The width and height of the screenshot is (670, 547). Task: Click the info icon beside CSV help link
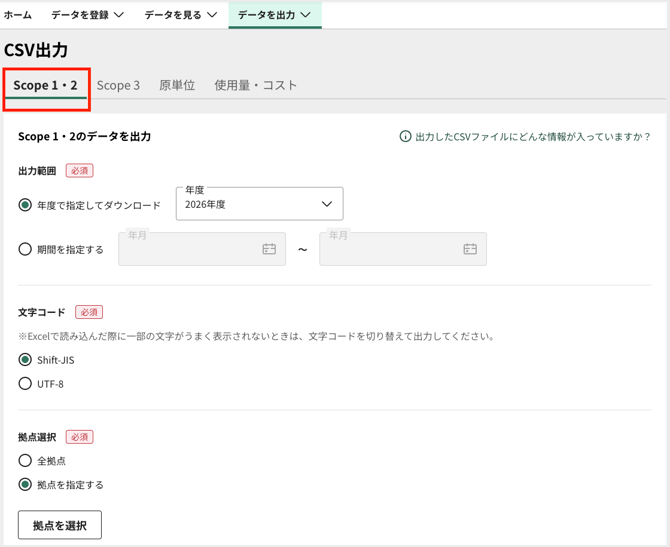405,137
